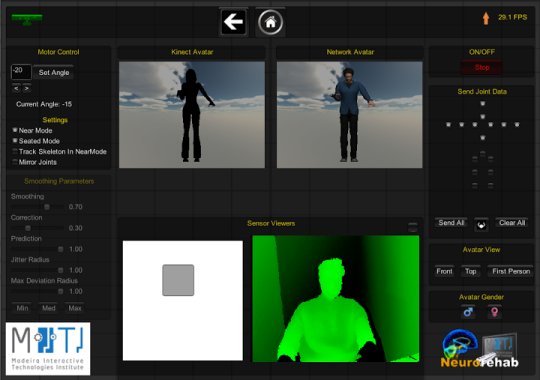The image size is (540, 380).
Task: Switch avatar view to First Person
Action: tap(511, 271)
